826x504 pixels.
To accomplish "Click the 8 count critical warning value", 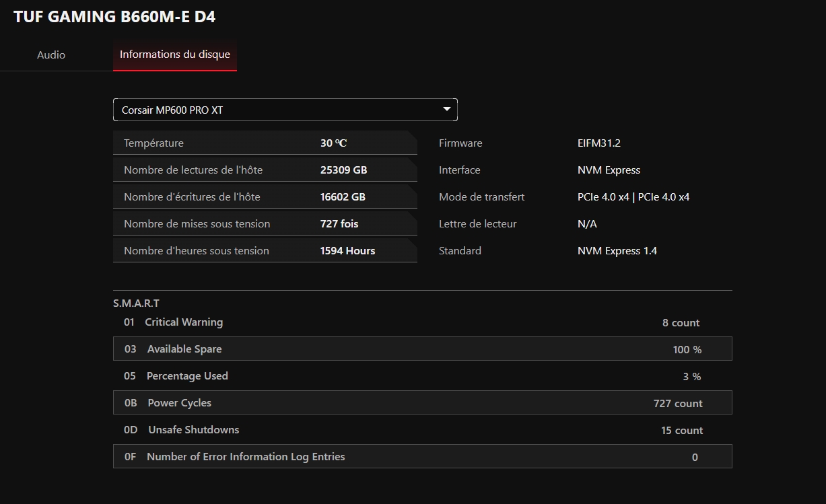I will [681, 323].
